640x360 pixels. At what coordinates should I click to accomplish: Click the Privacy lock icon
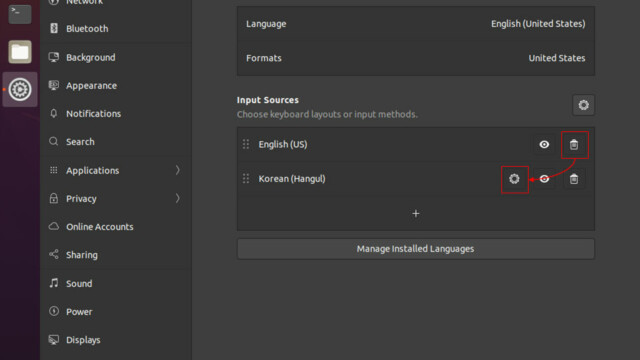[53, 198]
